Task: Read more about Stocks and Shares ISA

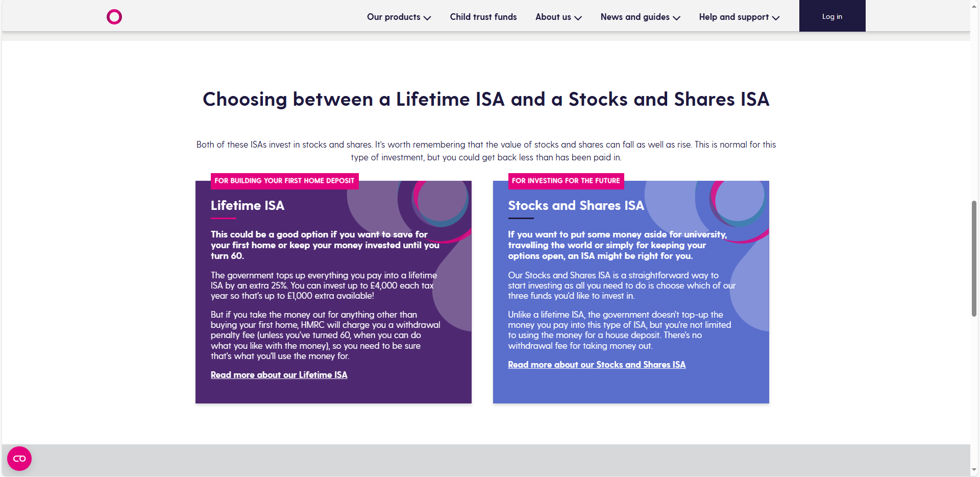Action: [597, 365]
